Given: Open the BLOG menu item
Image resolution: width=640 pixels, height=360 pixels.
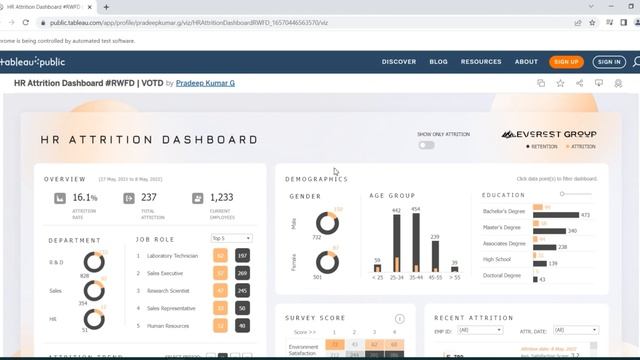Looking at the screenshot, I should coord(438,62).
